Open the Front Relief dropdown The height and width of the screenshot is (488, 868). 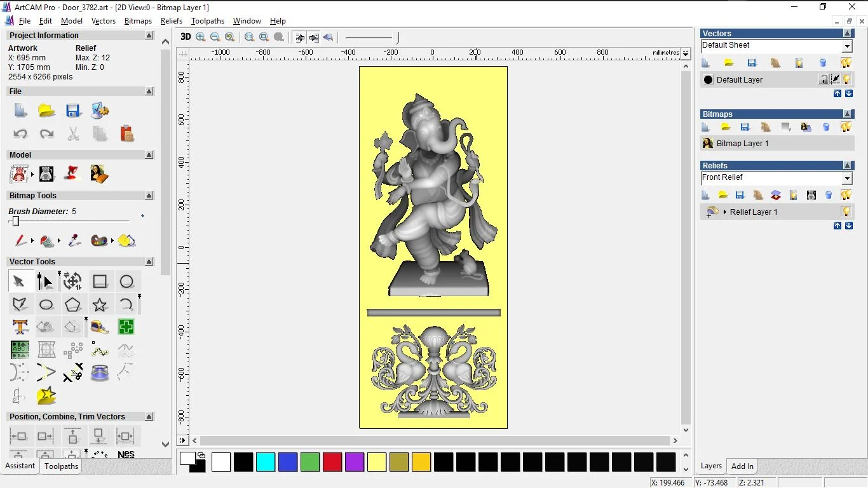[x=847, y=179]
